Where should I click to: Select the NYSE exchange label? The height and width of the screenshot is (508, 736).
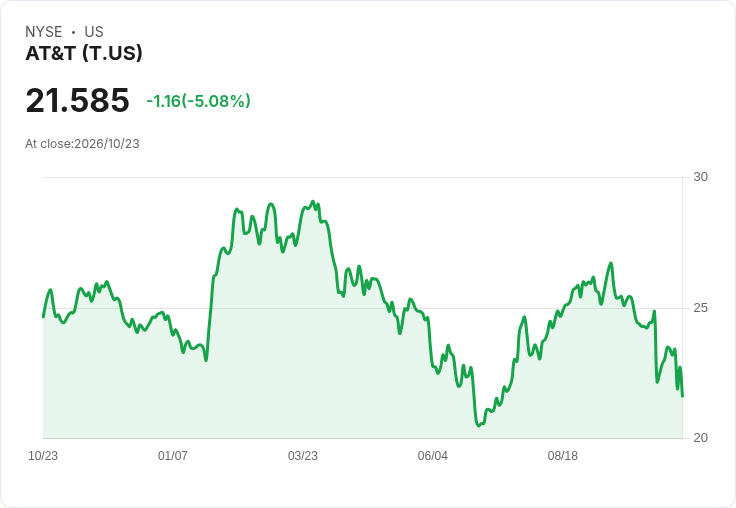44,32
